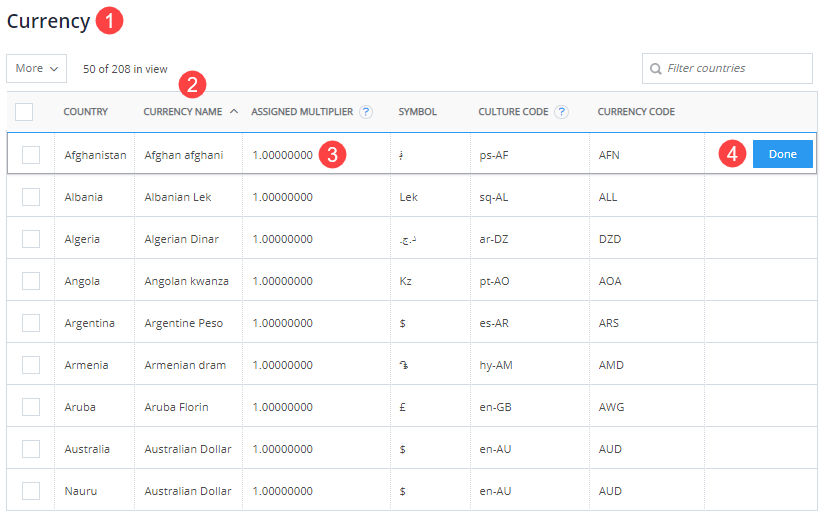Click the Culture Code help icon
The width and height of the screenshot is (822, 511).
point(561,112)
